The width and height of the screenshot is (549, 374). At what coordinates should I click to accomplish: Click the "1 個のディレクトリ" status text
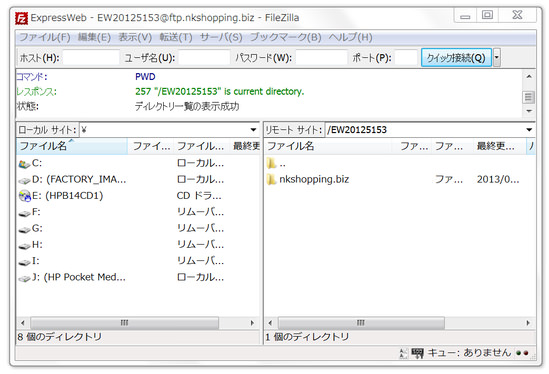[x=307, y=337]
